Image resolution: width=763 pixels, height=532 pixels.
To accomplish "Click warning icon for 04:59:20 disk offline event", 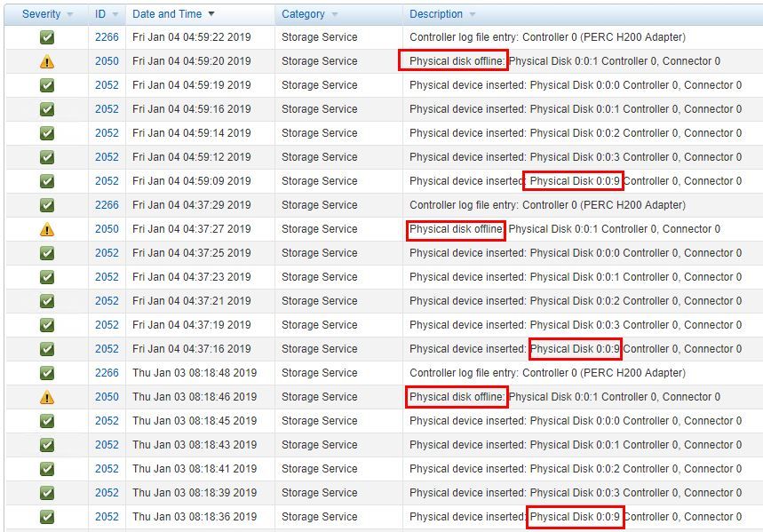I will [x=47, y=61].
